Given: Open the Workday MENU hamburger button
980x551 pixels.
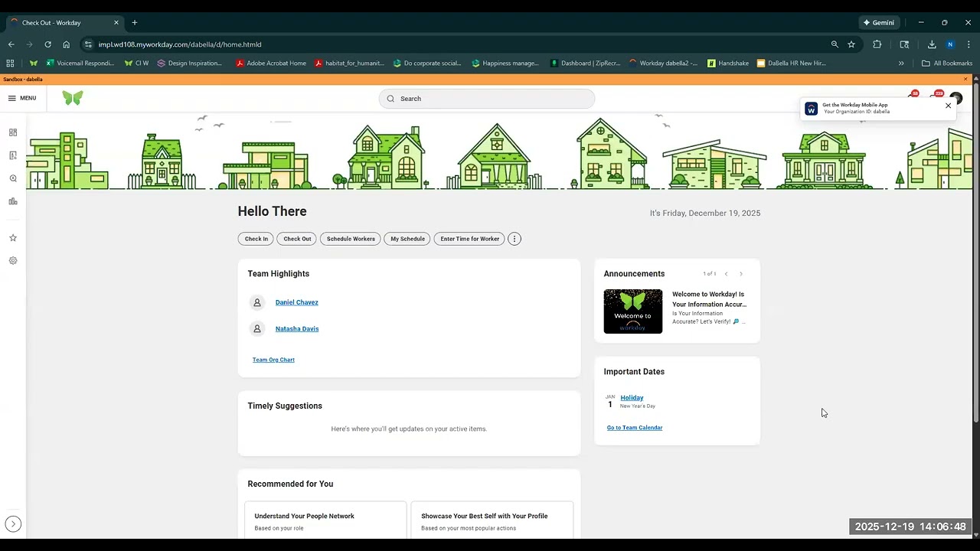Looking at the screenshot, I should click(x=22, y=98).
